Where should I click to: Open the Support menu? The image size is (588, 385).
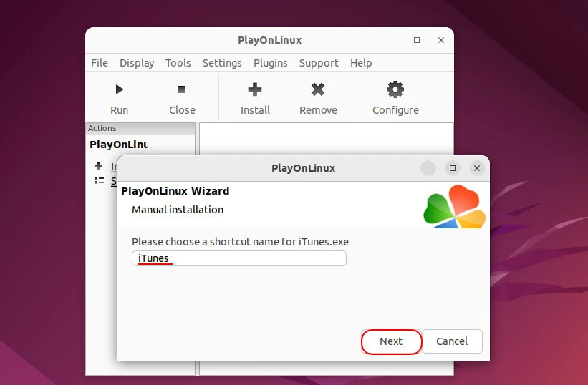click(319, 63)
